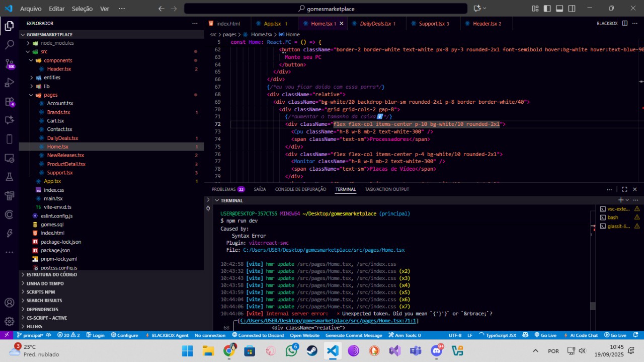Open Extensions view in activity bar
Screen dimensions: 644x362
(x=9, y=102)
